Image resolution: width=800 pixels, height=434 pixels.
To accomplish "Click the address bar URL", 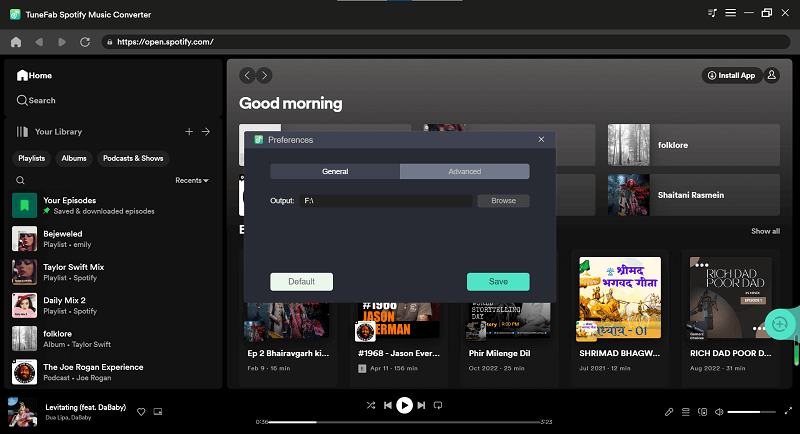I will click(x=165, y=42).
